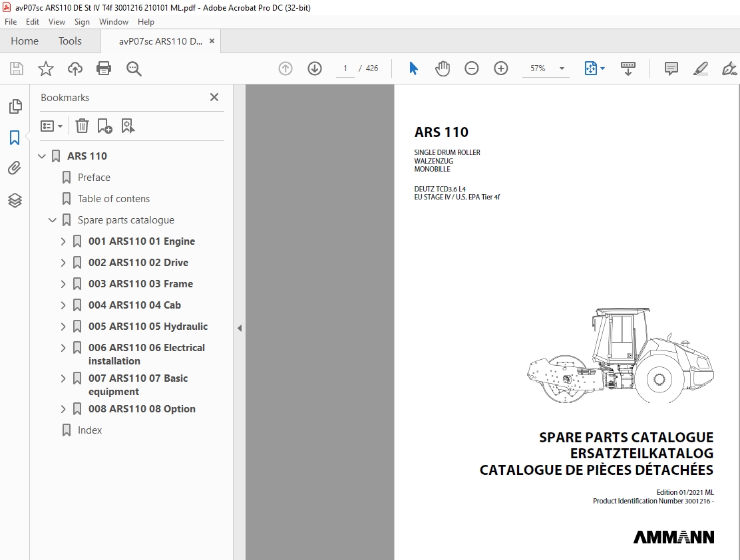Select the arrow selection tool
This screenshot has width=740, height=560.
click(413, 69)
